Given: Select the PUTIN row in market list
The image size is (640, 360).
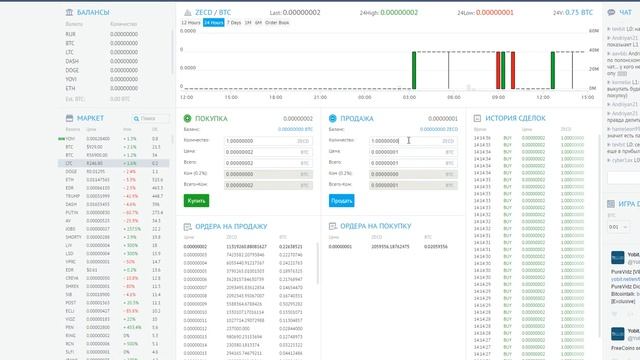Looking at the screenshot, I should pyautogui.click(x=113, y=212).
